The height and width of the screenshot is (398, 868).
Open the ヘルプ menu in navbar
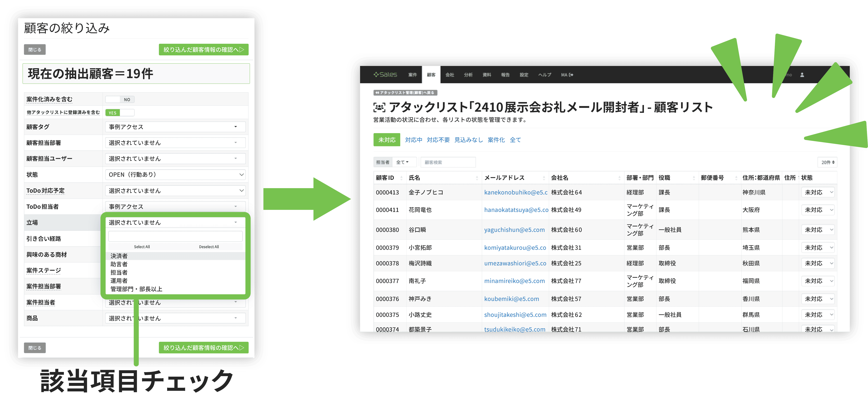(544, 75)
